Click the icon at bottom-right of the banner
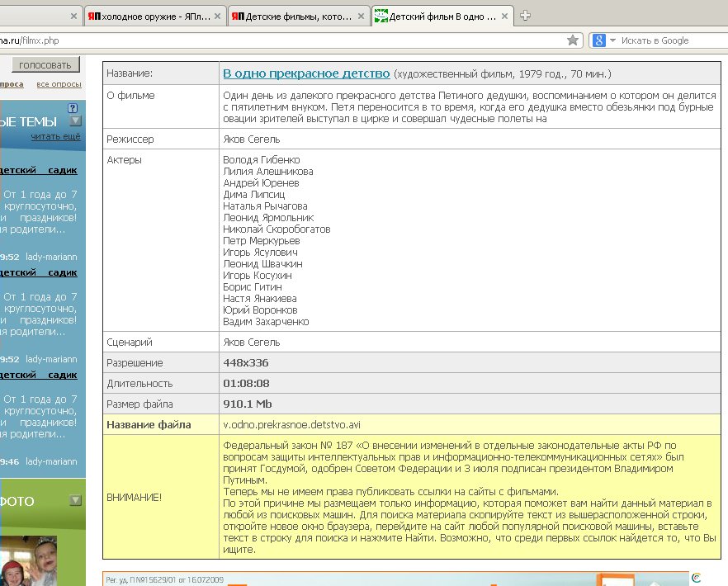This screenshot has height=586, width=728. [x=696, y=578]
